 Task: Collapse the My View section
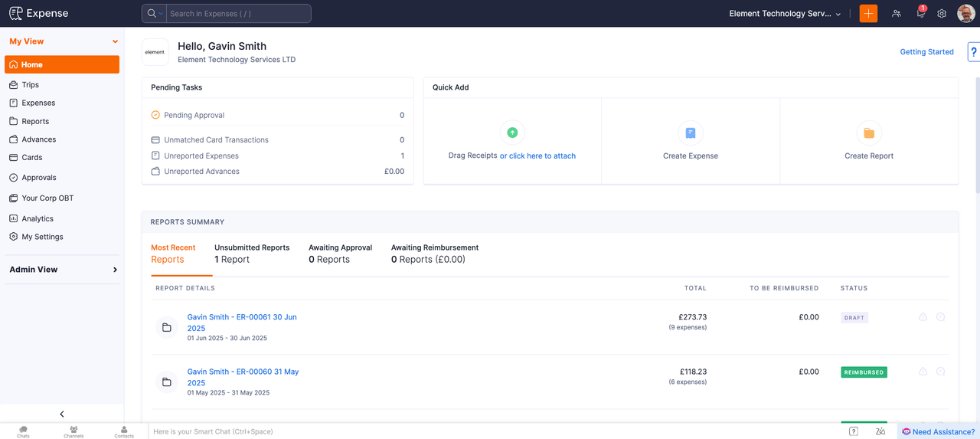pos(115,41)
